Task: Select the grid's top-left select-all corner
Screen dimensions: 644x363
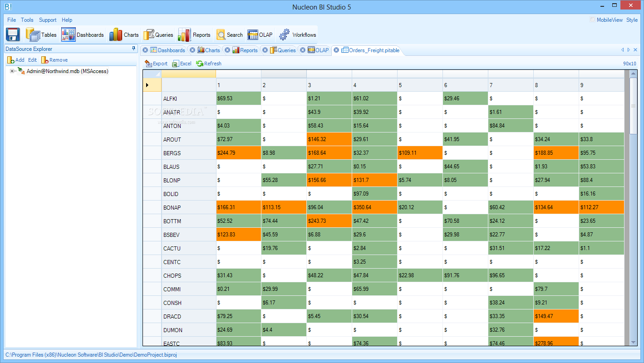Action: pos(152,74)
